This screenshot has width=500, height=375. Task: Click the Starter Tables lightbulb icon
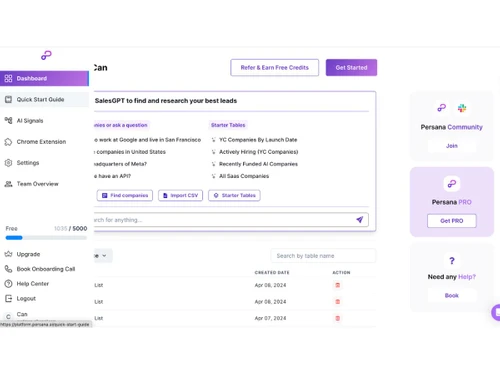coord(216,195)
